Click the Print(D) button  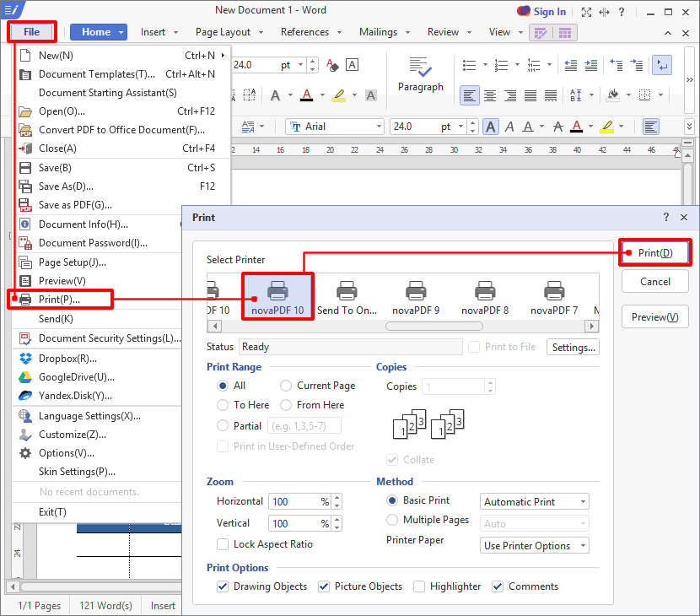point(655,253)
